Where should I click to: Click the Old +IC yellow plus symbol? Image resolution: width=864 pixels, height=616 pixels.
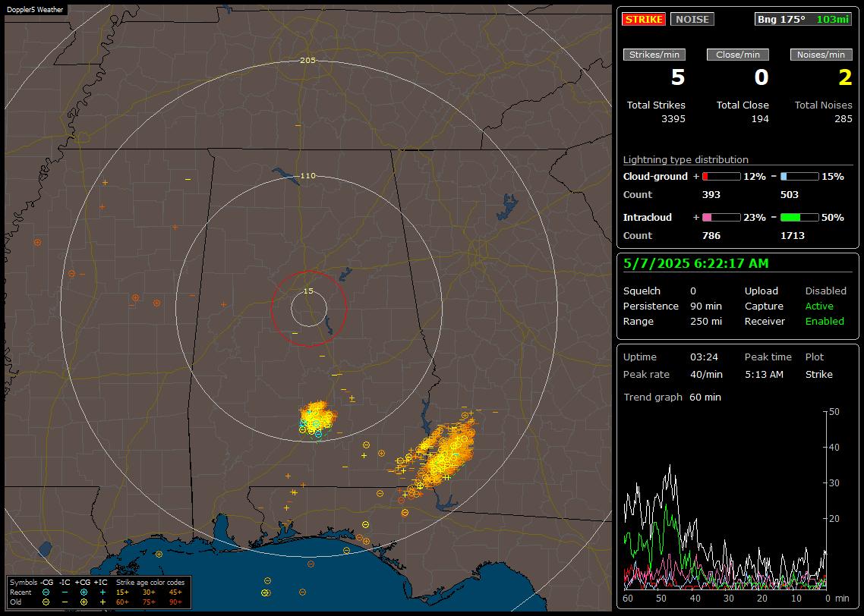click(102, 602)
